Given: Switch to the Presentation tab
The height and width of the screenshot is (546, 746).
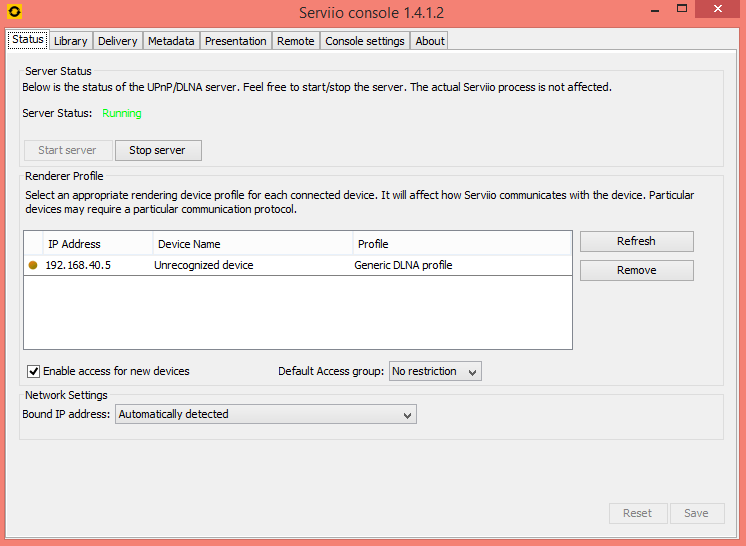Looking at the screenshot, I should tap(236, 41).
